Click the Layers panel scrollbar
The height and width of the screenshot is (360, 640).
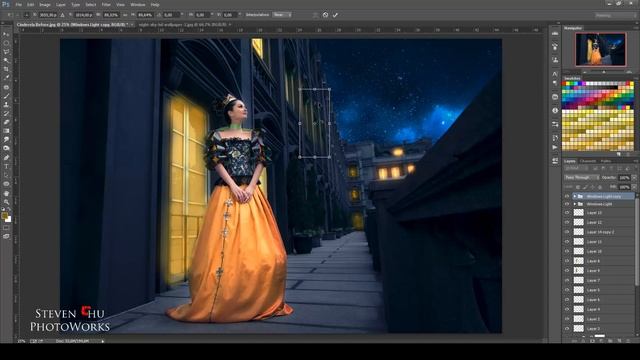pyautogui.click(x=637, y=241)
